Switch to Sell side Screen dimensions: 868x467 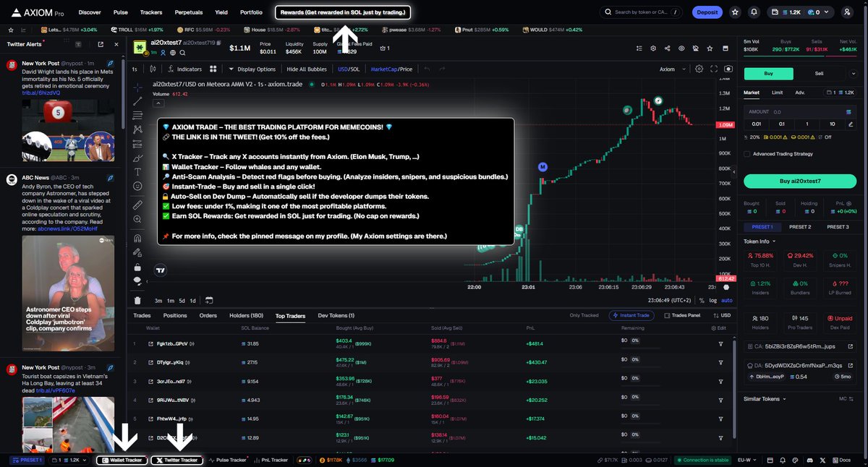tap(820, 73)
